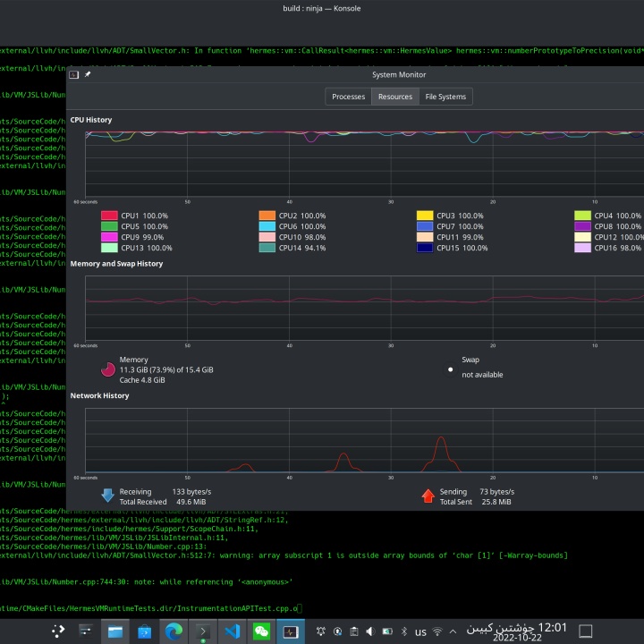The width and height of the screenshot is (644, 644).
Task: Open the settings sliders icon in taskbar
Action: (86, 631)
